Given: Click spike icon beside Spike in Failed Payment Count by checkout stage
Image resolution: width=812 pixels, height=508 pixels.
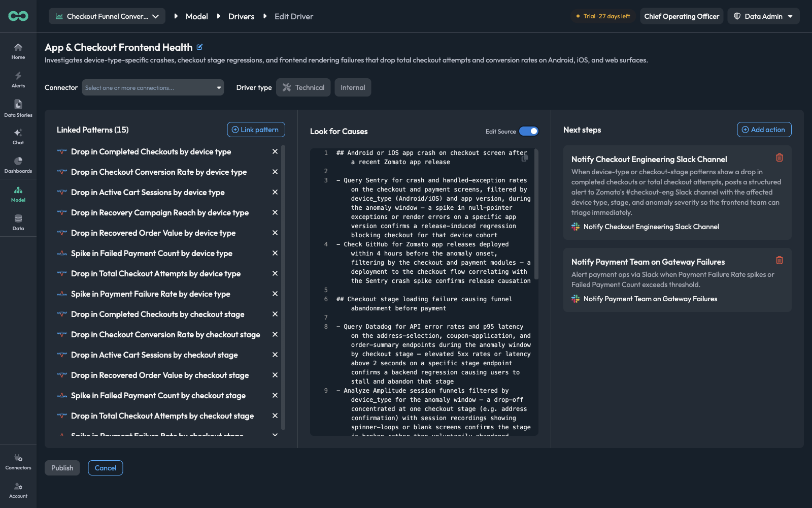Looking at the screenshot, I should tap(62, 395).
